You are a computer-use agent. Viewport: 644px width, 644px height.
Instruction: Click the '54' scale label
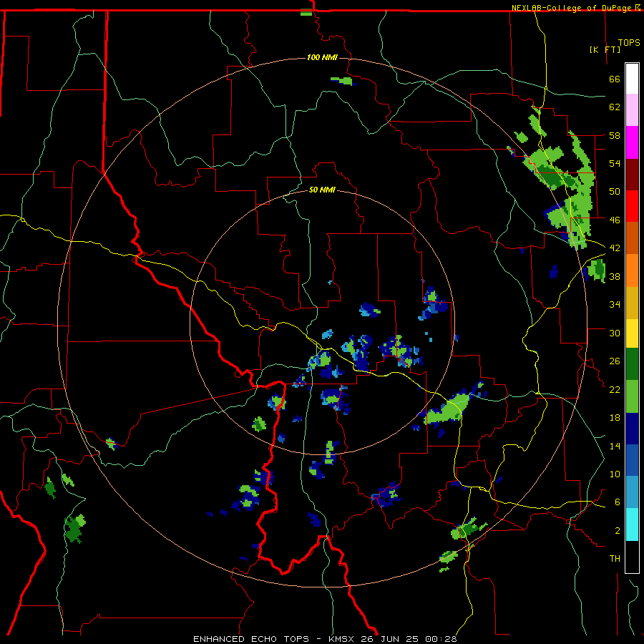click(615, 163)
